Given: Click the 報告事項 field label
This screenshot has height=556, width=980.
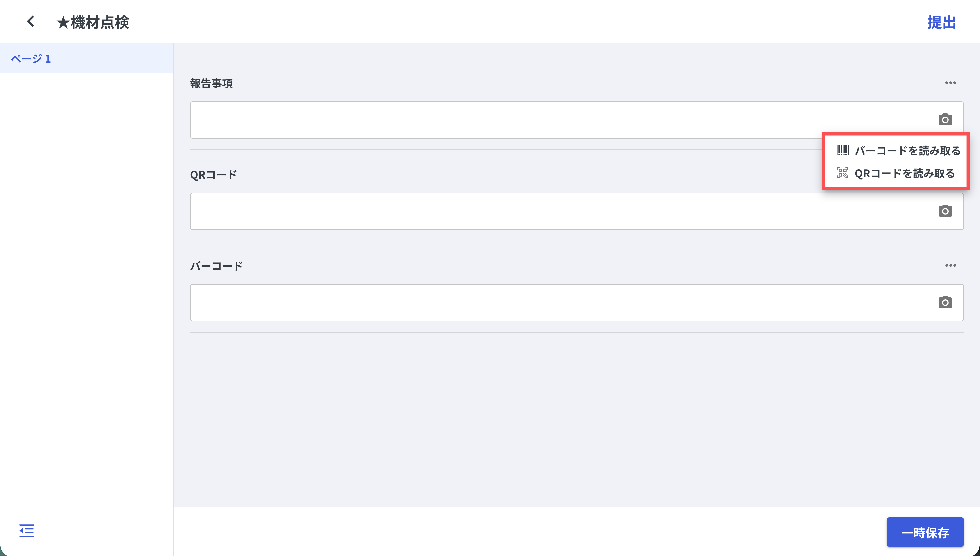Looking at the screenshot, I should click(x=211, y=83).
